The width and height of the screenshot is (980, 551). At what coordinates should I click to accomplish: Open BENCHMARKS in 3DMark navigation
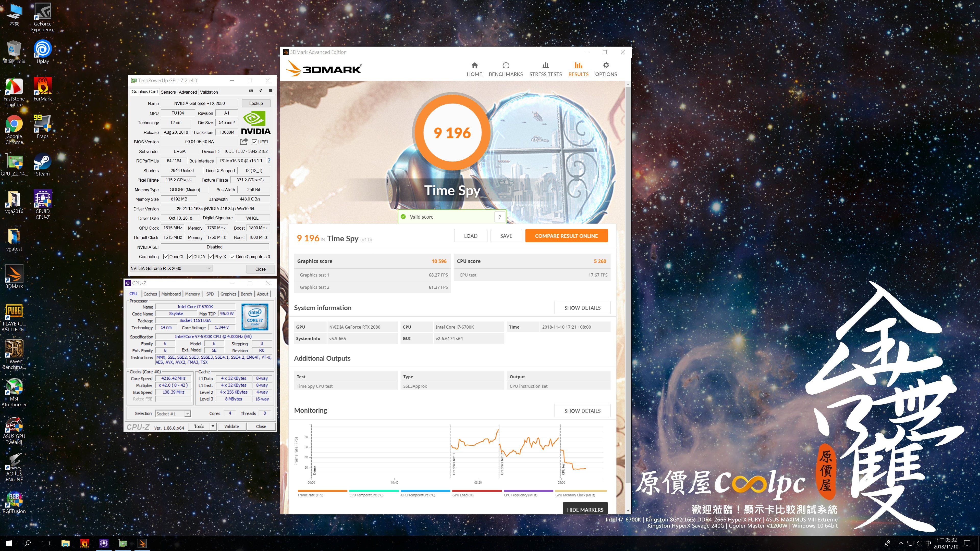(x=506, y=69)
